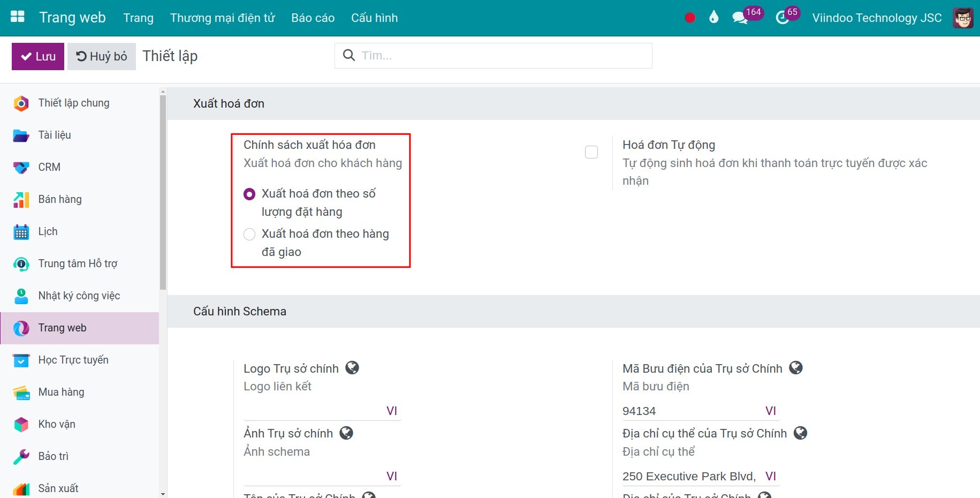980x498 pixels.
Task: Open the Trang menu
Action: (138, 18)
